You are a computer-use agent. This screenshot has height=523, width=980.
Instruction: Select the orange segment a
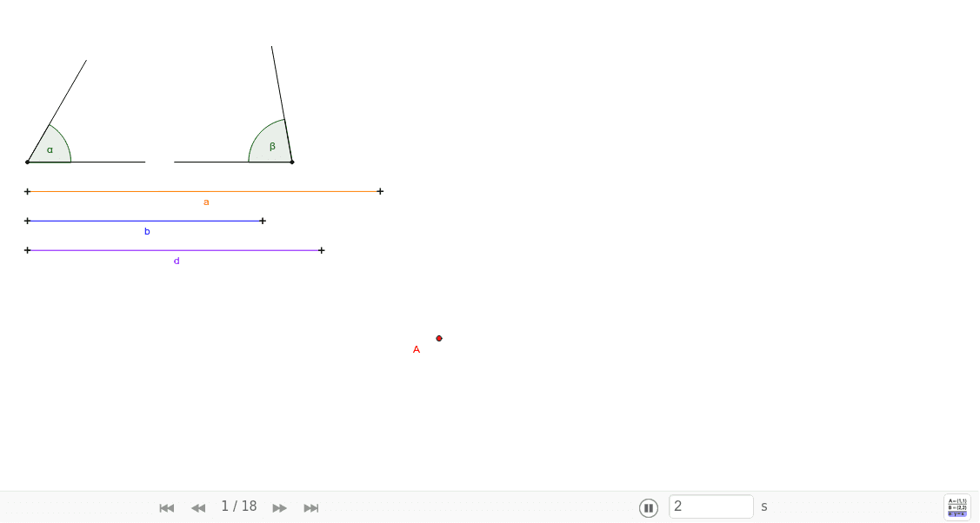pos(203,192)
